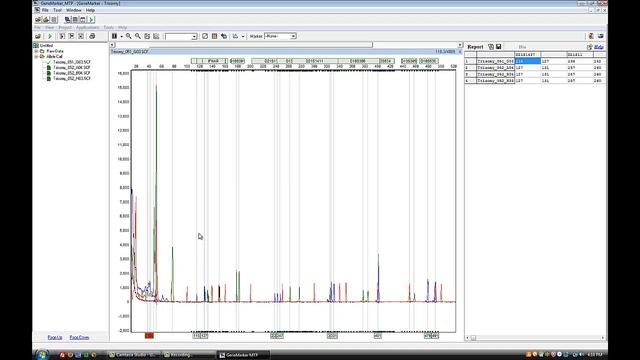Click the Trisomy_052_A04 row name in report table

click(x=496, y=68)
